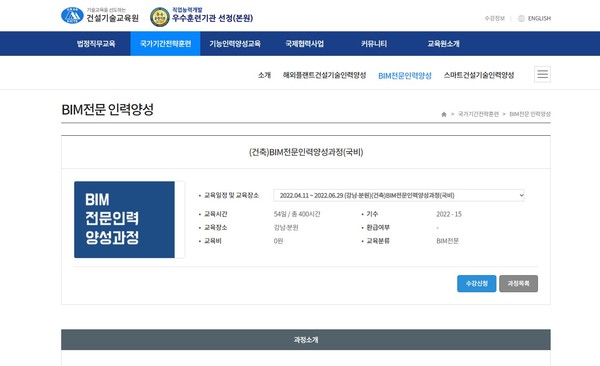Click the BIM전문 인력양성 page heading

108,109
